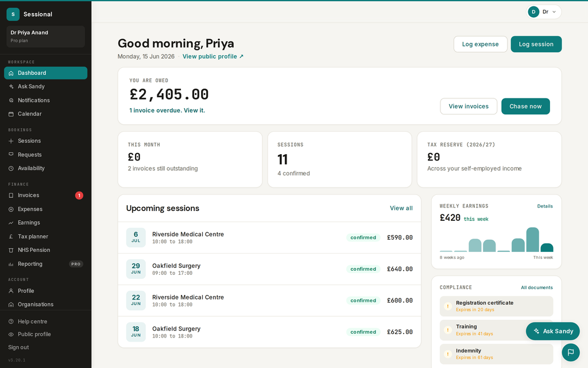Click the flag feedback round button

[x=571, y=352]
